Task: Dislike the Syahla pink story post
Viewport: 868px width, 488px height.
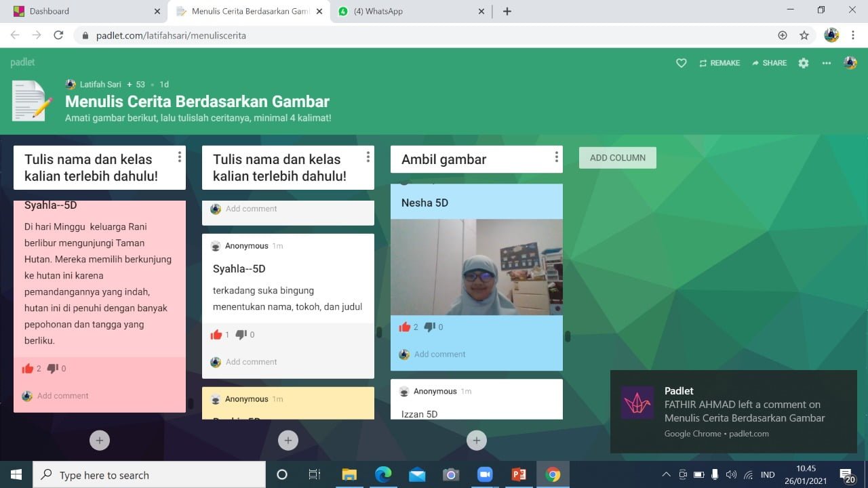Action: point(53,369)
